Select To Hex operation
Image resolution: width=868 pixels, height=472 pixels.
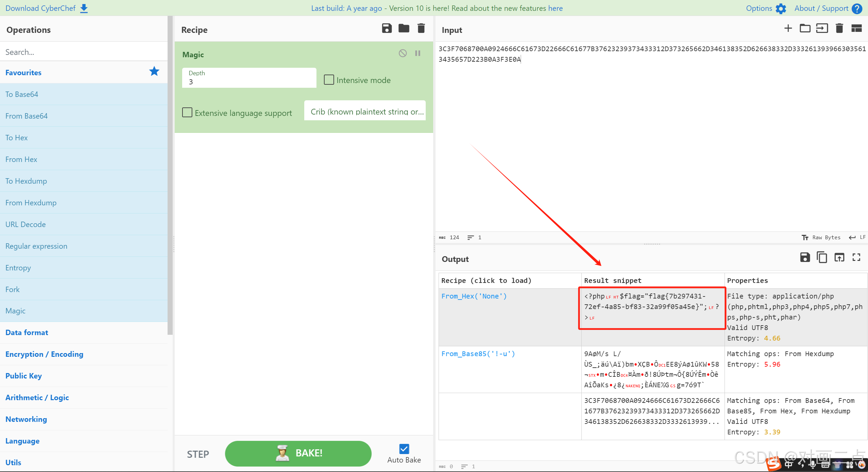(x=84, y=138)
